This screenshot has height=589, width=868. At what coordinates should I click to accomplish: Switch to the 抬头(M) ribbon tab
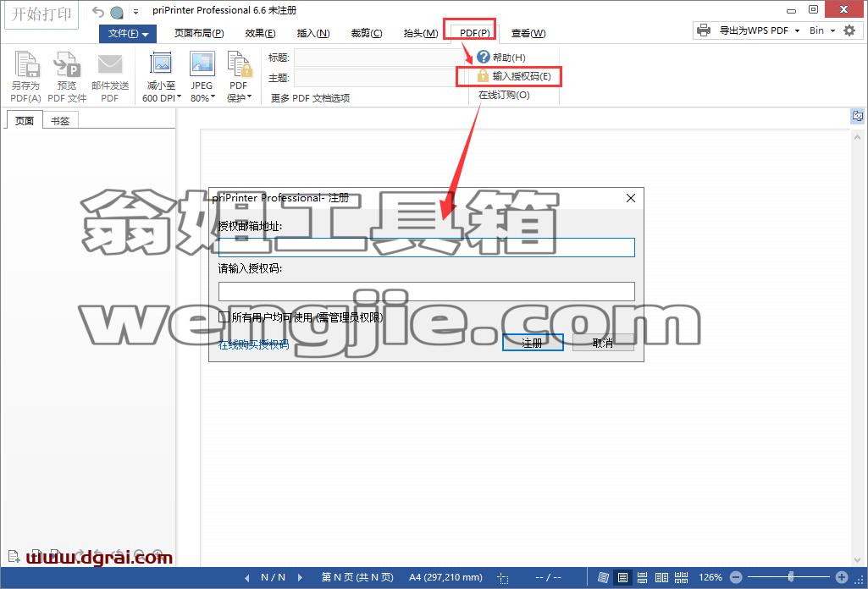pyautogui.click(x=421, y=33)
